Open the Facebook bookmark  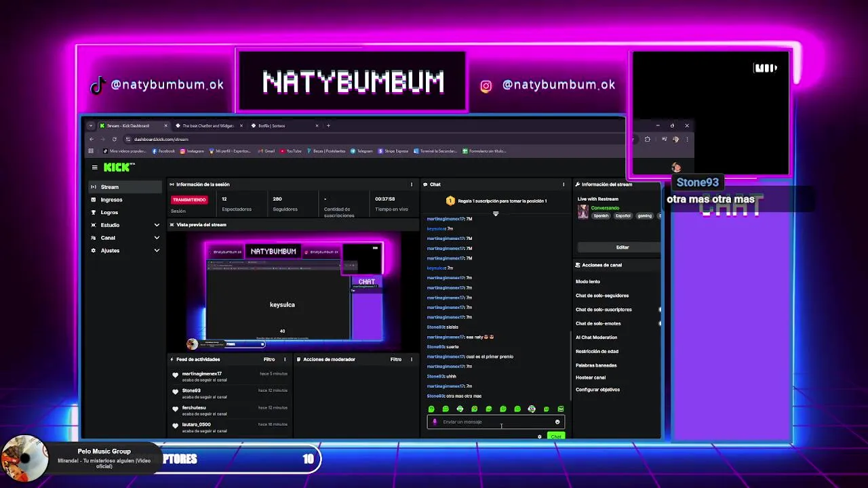click(163, 151)
